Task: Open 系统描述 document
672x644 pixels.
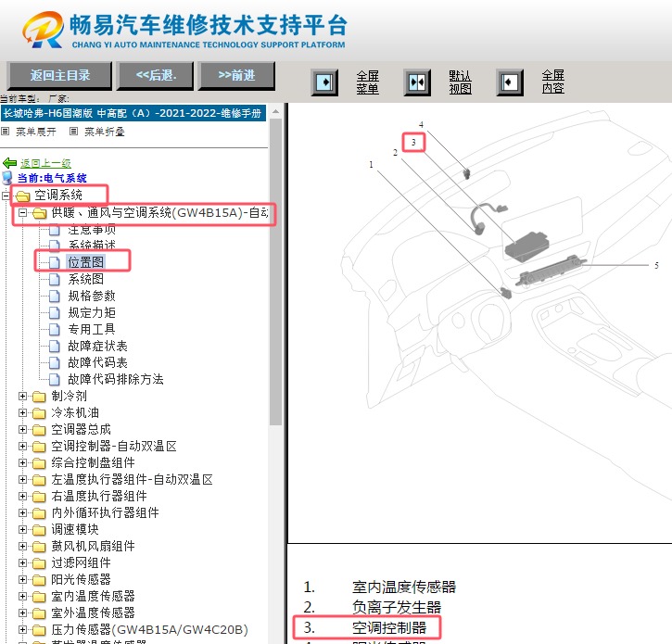Action: 92,246
